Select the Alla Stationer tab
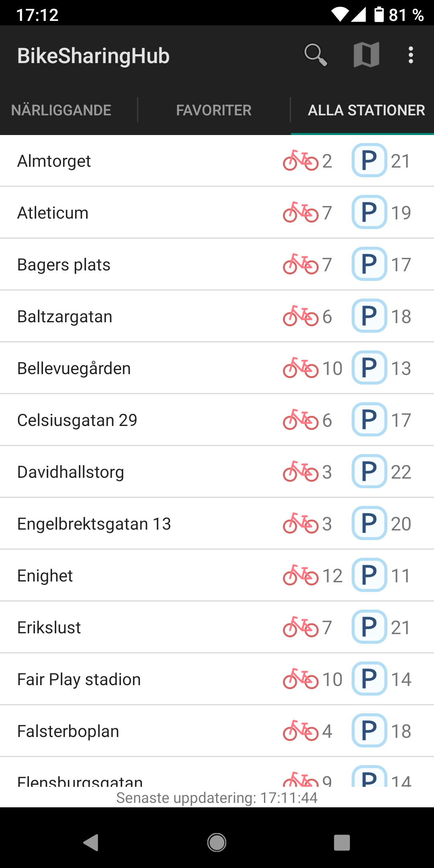434x868 pixels. [x=366, y=110]
